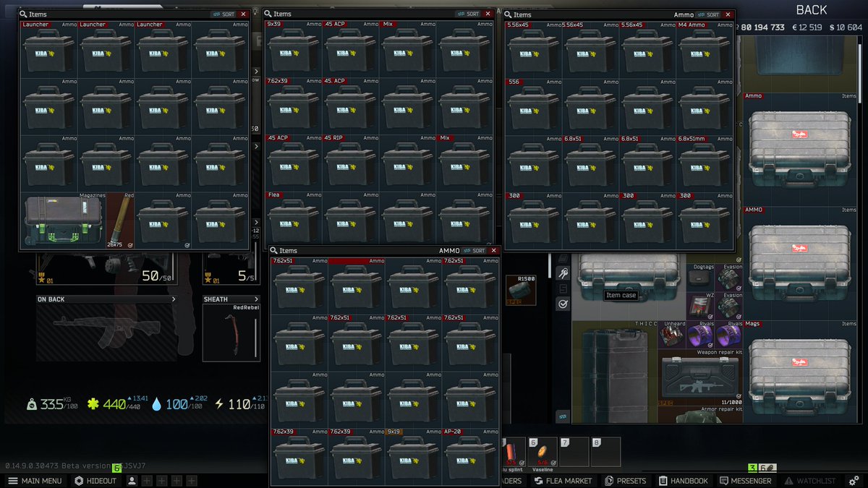
Task: Click the search icon in the AP-20 box window
Action: click(275, 251)
